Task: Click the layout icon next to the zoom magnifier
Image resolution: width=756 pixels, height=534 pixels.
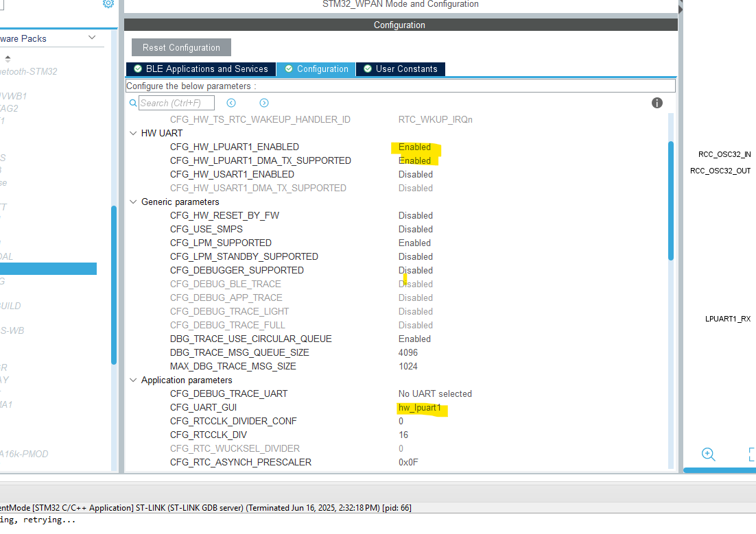Action: coord(751,454)
